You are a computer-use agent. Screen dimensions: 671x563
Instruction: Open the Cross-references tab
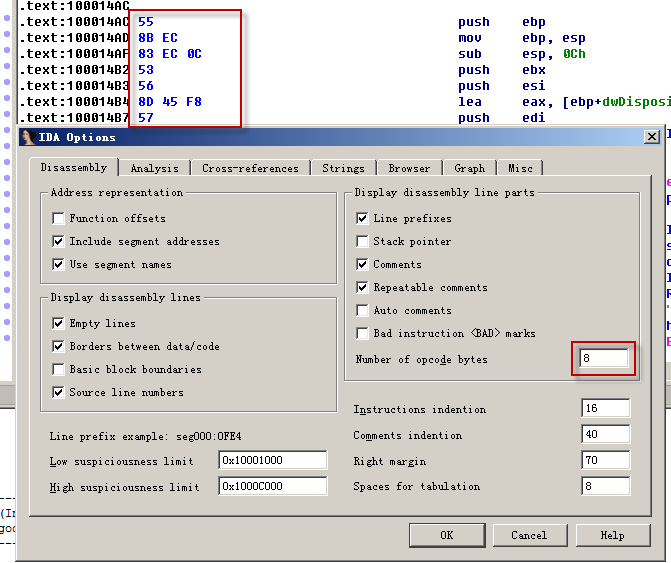(x=250, y=168)
